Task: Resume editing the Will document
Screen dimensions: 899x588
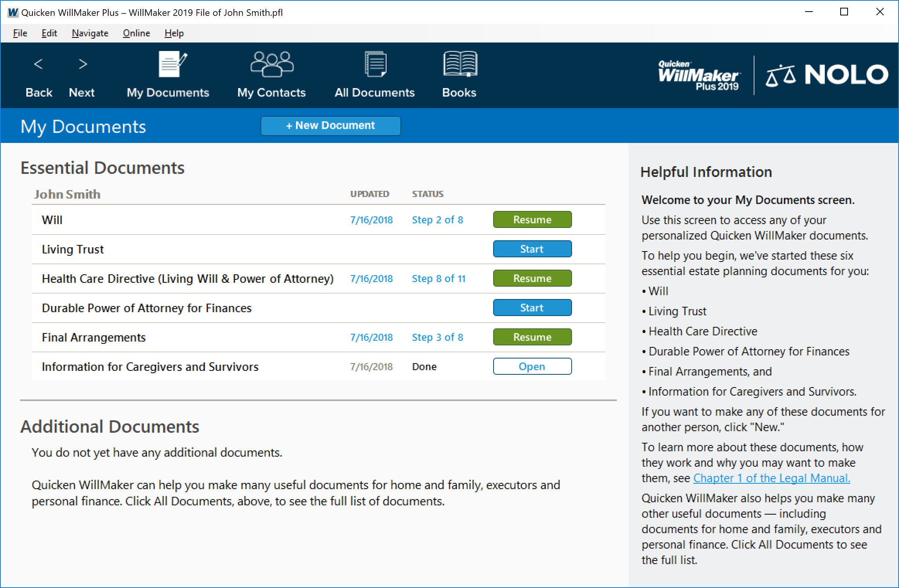Action: click(532, 219)
